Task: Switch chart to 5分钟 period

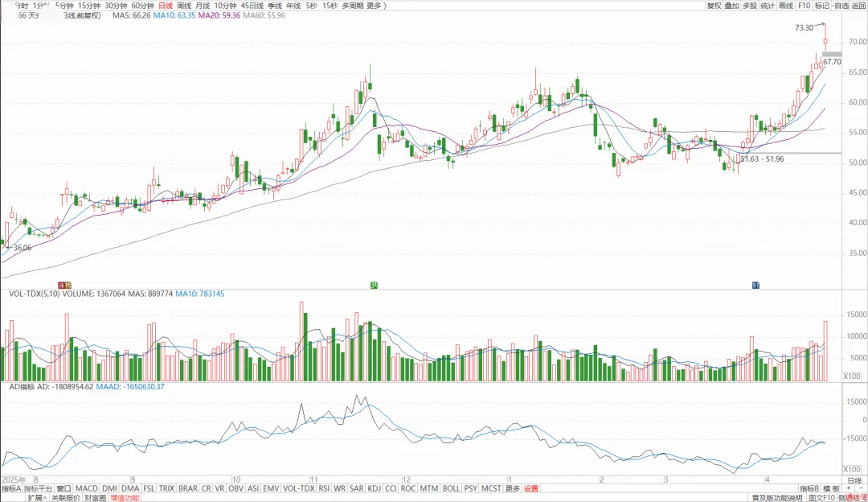Action: tap(64, 6)
